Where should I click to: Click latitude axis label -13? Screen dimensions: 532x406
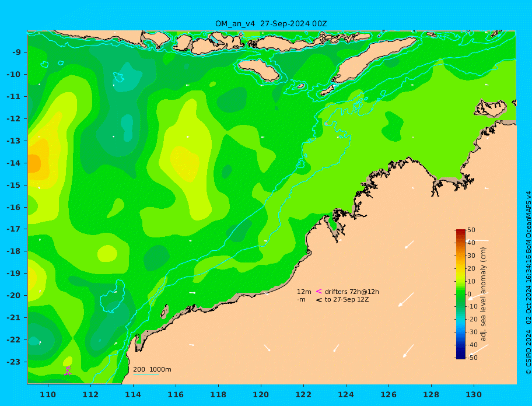pyautogui.click(x=13, y=141)
